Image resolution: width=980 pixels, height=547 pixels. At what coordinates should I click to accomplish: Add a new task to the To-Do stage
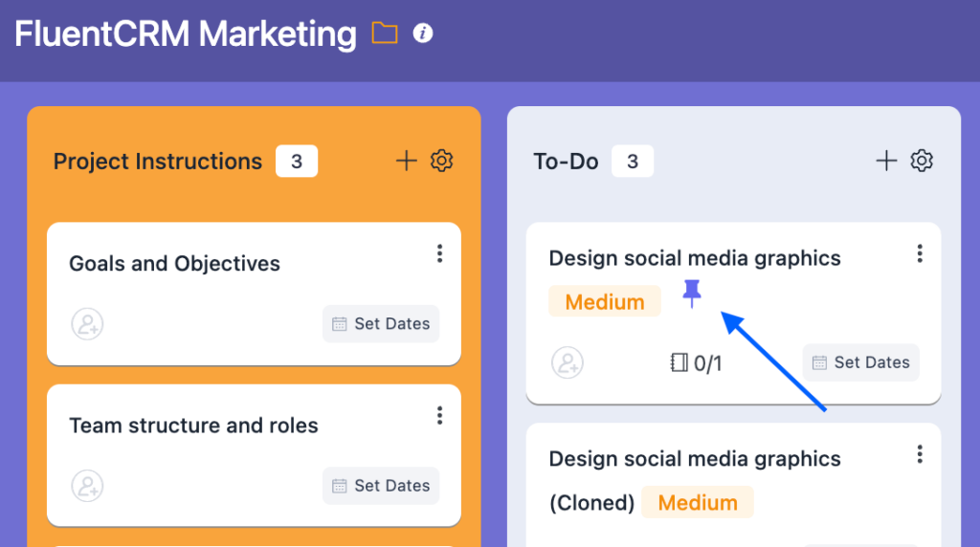(886, 161)
